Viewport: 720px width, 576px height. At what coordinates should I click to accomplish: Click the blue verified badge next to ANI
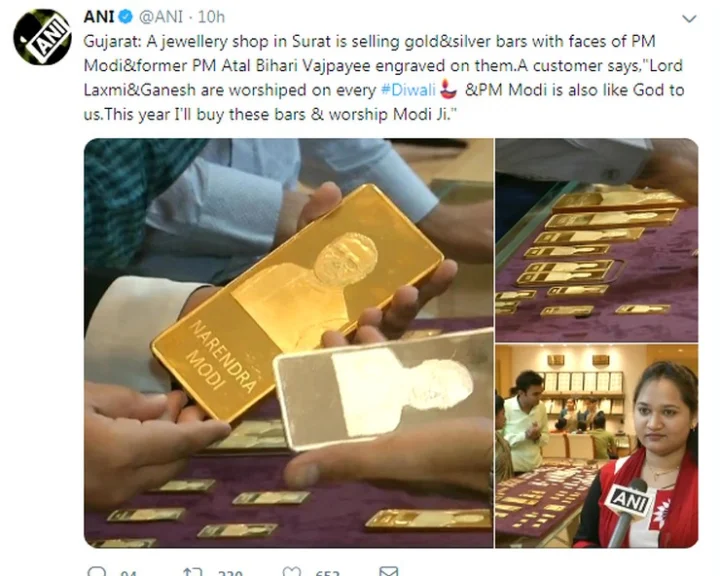click(x=126, y=17)
